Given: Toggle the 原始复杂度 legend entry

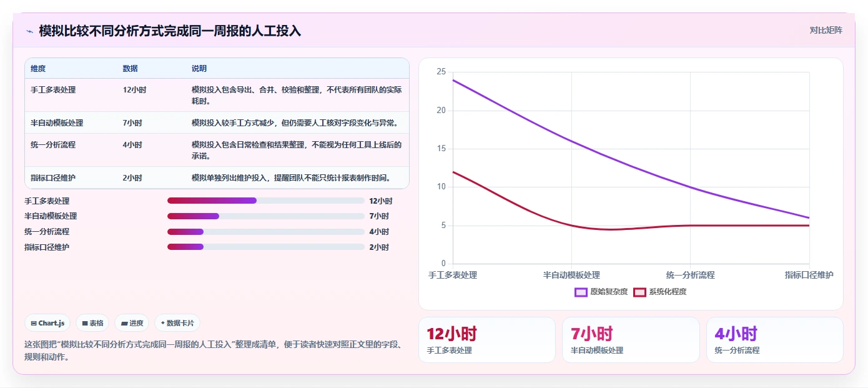Looking at the screenshot, I should click(x=601, y=292).
